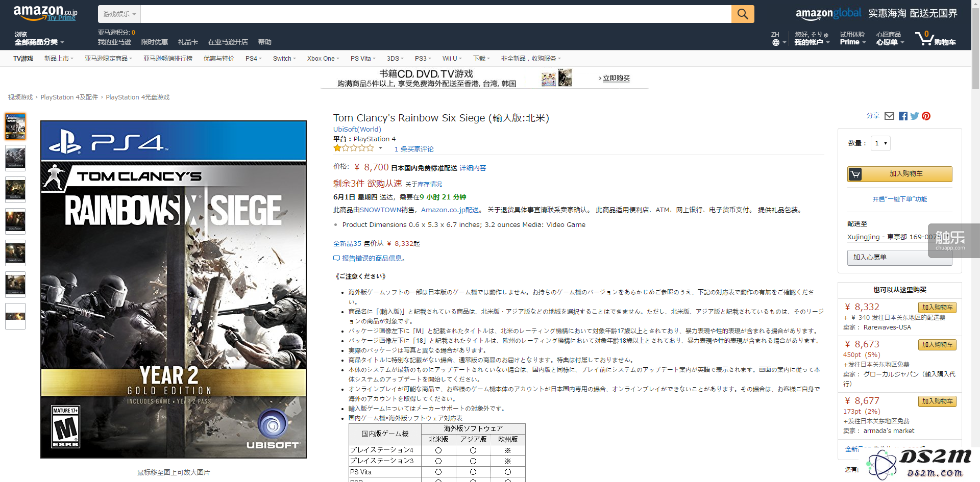Click the main Rainbow Six Siege cover image
The image size is (980, 482).
[x=174, y=289]
